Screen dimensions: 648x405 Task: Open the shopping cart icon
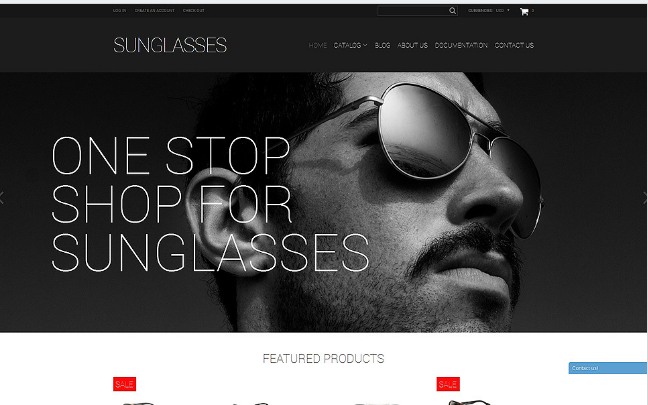(x=524, y=12)
